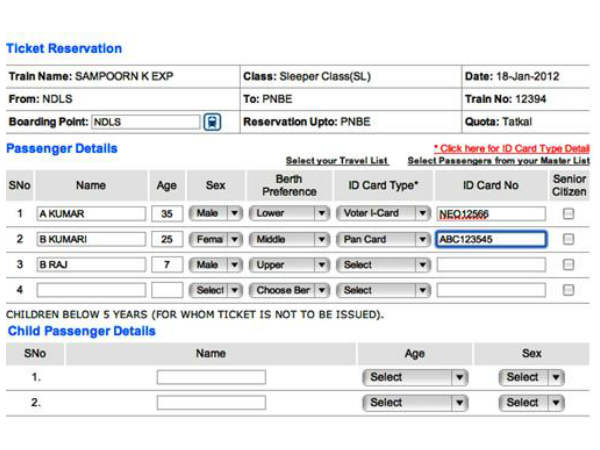
Task: Open ID Card Type dropdown showing Voter I-Card
Action: [383, 214]
